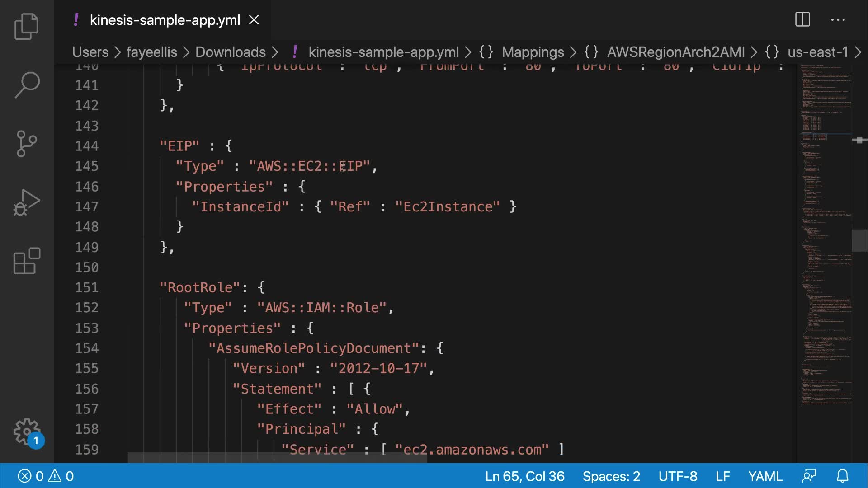Open the Manage settings gear

[27, 432]
